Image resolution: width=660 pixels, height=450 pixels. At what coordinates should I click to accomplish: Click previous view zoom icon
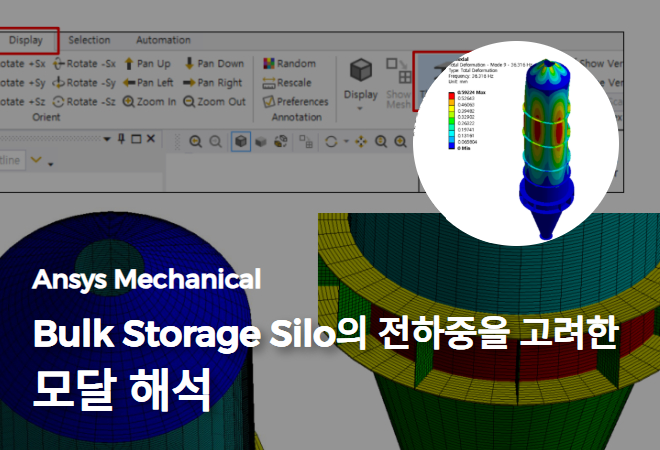(195, 141)
